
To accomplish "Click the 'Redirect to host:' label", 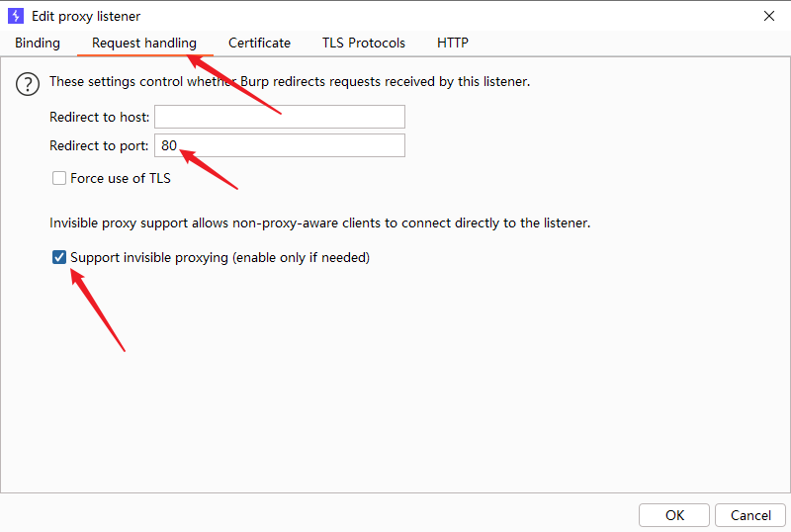I will [99, 117].
